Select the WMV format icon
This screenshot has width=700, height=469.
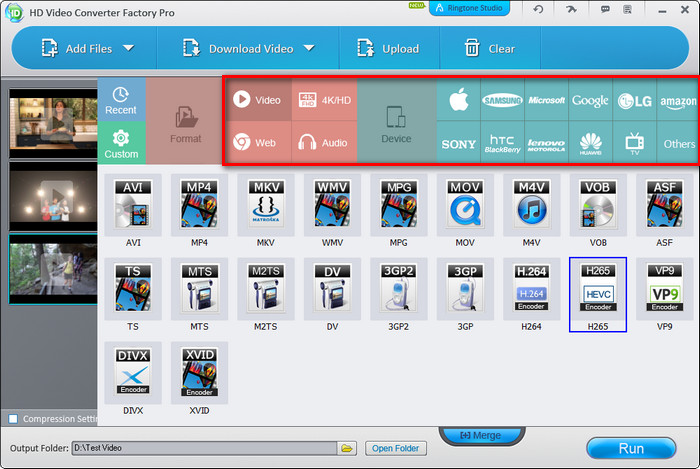tap(332, 205)
